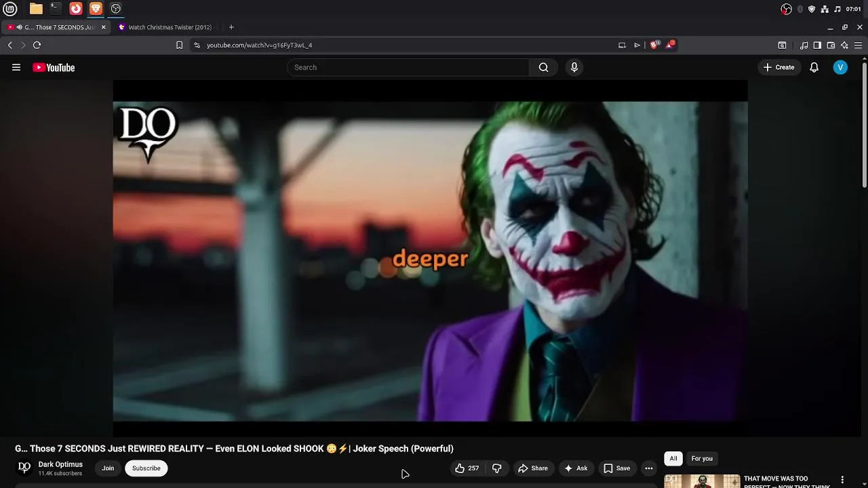Click the magnifier search submit button
The height and width of the screenshot is (488, 868).
[543, 67]
